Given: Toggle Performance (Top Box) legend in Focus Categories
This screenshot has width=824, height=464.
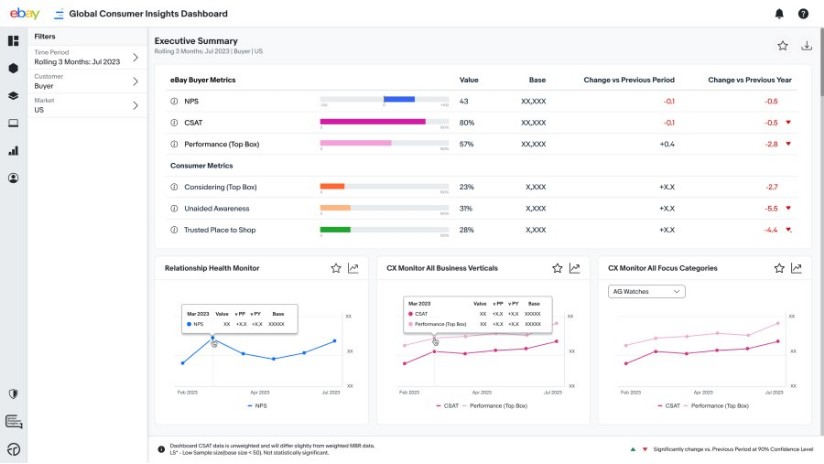Looking at the screenshot, I should (x=716, y=406).
